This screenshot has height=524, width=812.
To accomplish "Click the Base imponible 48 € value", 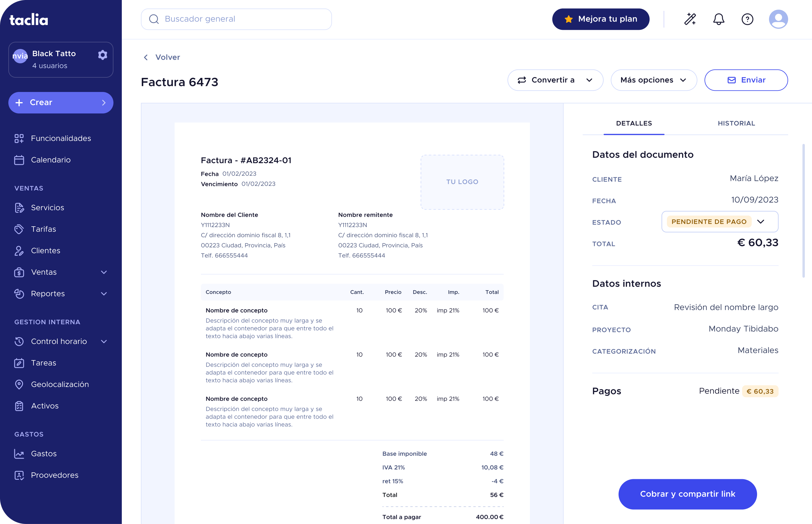I will pos(496,454).
